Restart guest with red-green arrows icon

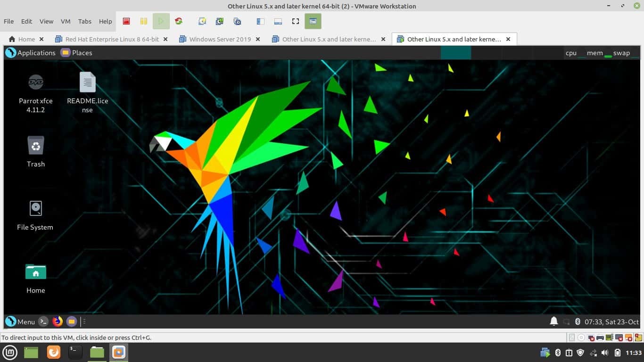click(179, 21)
